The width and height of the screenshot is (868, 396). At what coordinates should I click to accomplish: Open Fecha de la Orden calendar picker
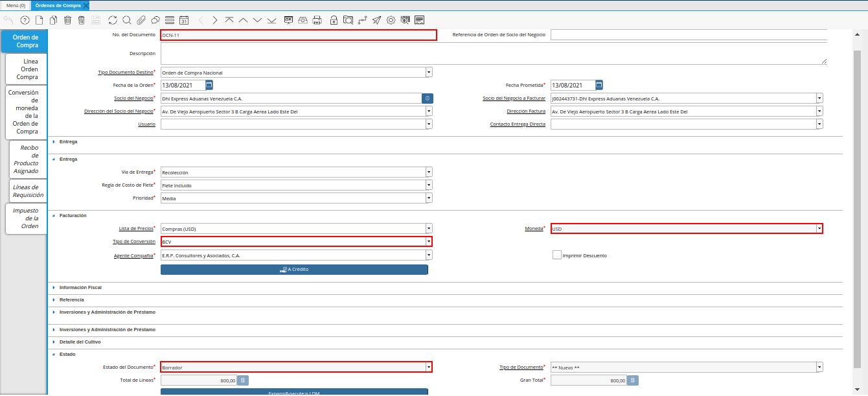tap(209, 85)
